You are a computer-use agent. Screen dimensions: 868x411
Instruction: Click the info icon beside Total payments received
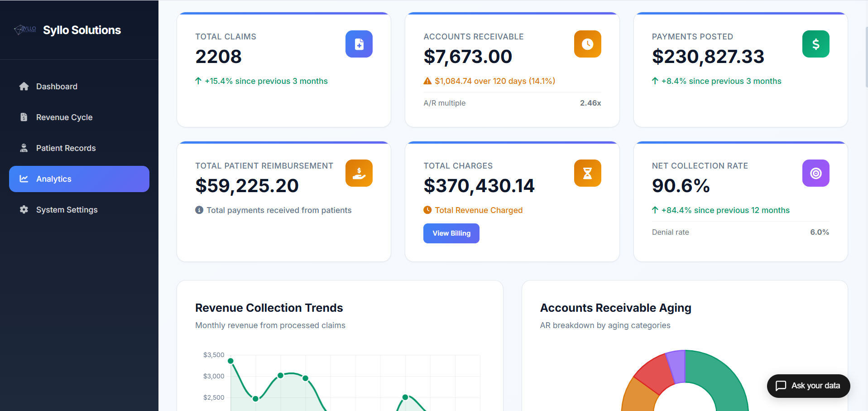(x=199, y=210)
